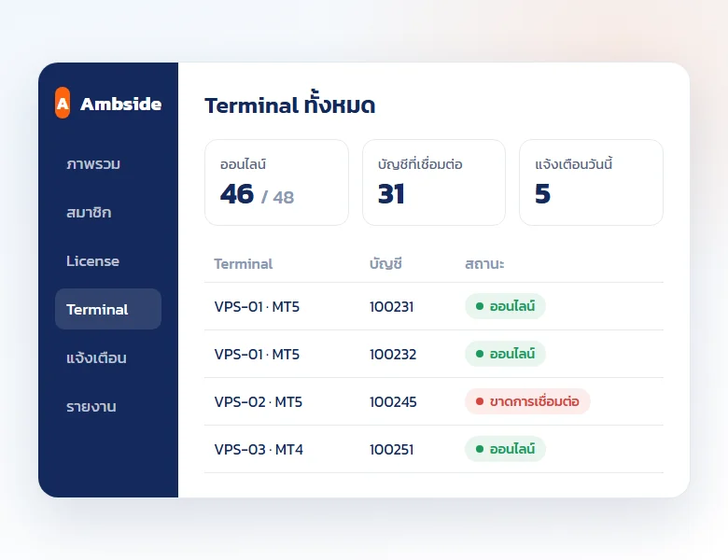Click the บัญชี column header

tap(385, 263)
